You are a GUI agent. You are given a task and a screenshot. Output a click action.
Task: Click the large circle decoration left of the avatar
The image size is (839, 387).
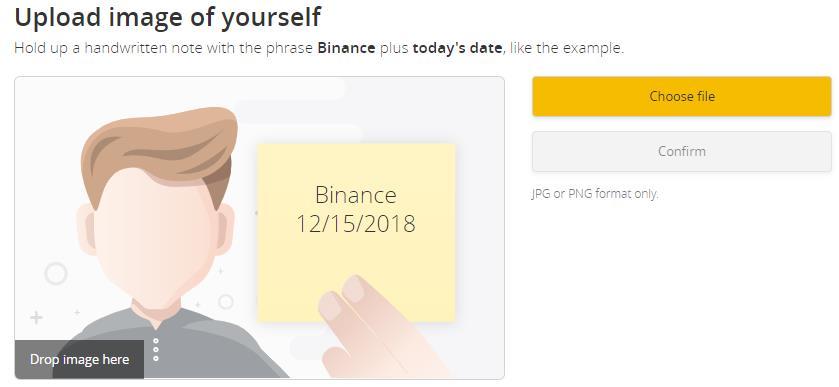pyautogui.click(x=56, y=274)
